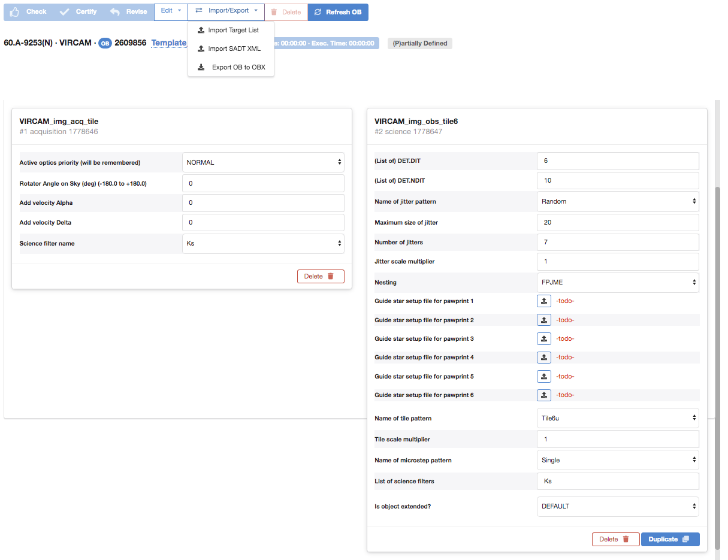Open Active optics priority dropdown

[x=263, y=162]
